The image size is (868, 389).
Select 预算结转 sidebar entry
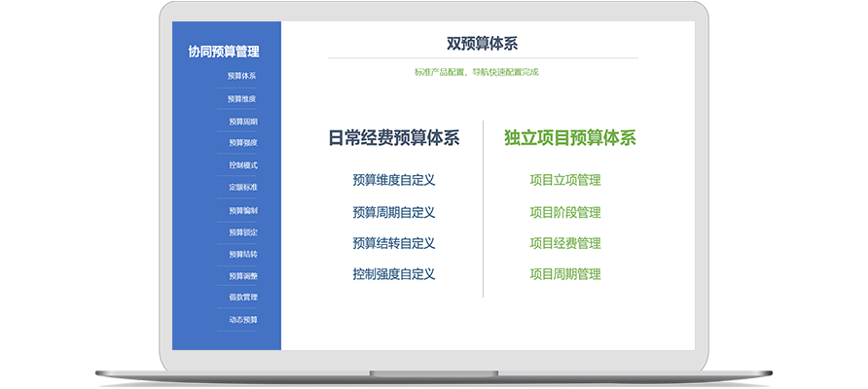[241, 254]
